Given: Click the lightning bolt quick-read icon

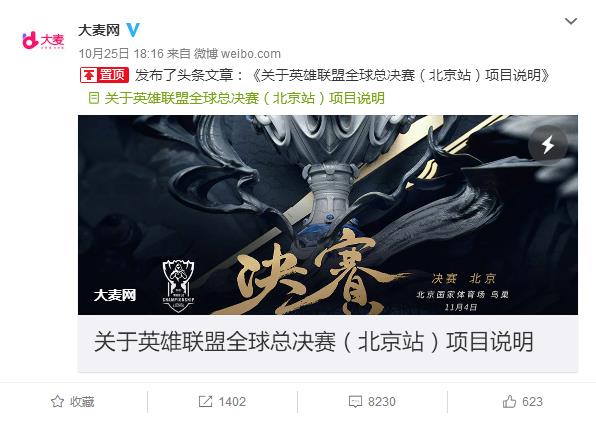Looking at the screenshot, I should click(548, 145).
